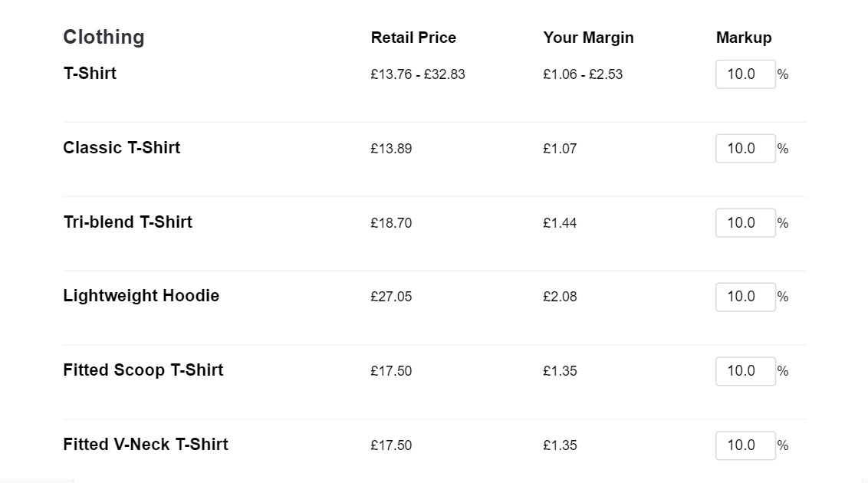Click the £1.06 - £2.53 margin range
868x483 pixels.
point(583,74)
